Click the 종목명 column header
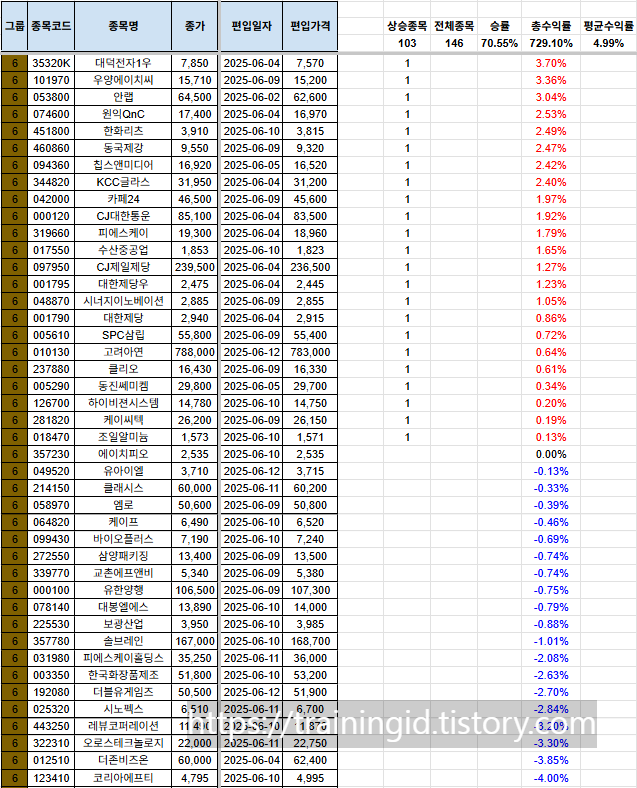The height and width of the screenshot is (788, 637). click(x=123, y=26)
